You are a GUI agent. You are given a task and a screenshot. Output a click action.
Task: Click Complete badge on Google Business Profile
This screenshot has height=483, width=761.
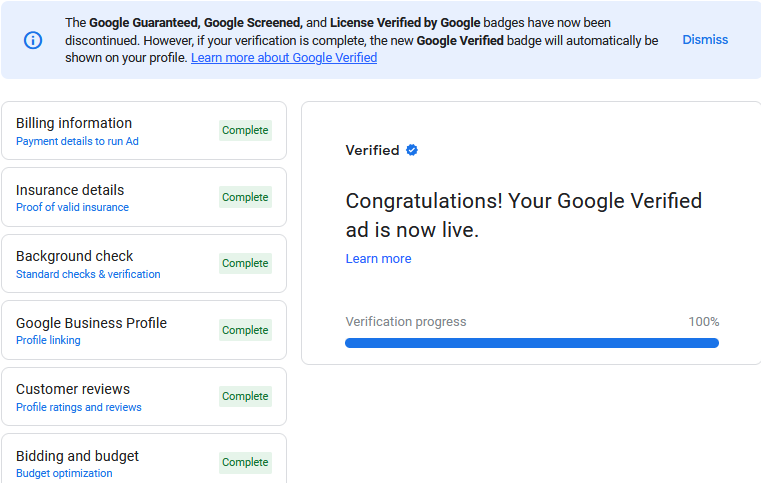pos(245,330)
